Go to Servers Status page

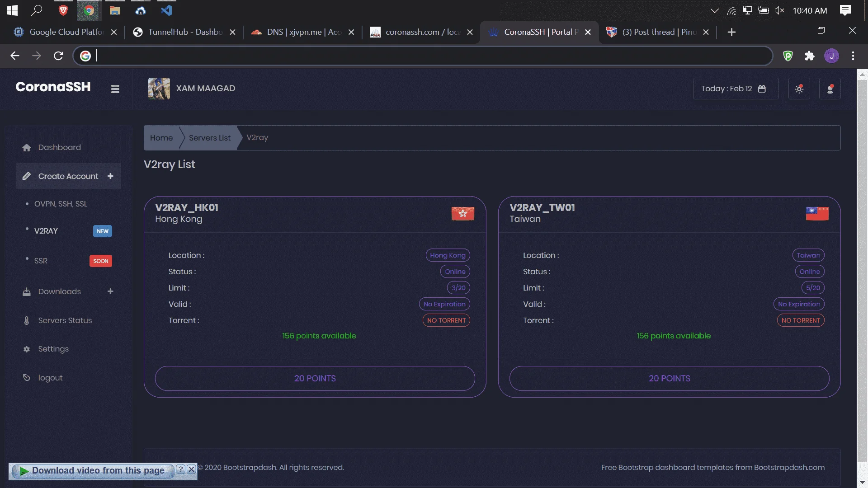65,320
